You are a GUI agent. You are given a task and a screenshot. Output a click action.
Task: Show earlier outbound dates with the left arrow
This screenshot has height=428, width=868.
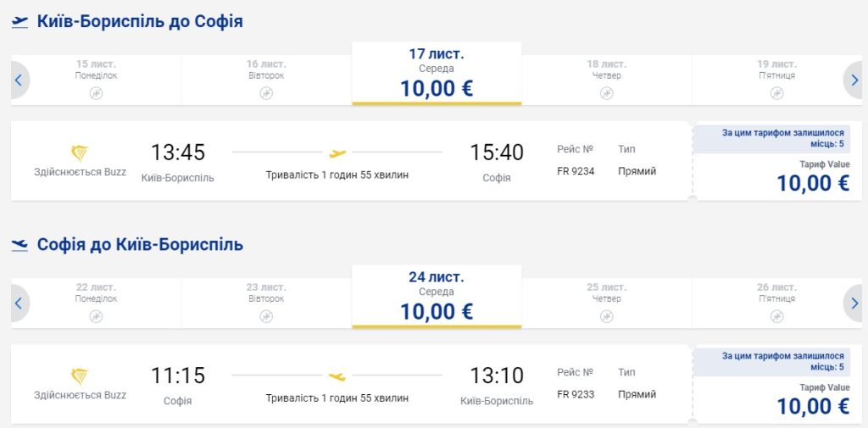tap(20, 81)
